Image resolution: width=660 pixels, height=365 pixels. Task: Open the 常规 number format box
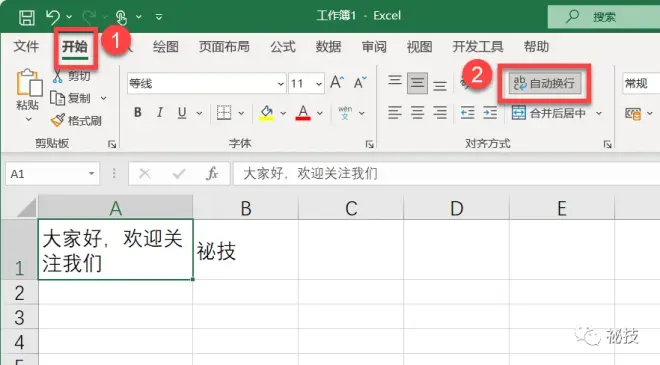[x=641, y=83]
